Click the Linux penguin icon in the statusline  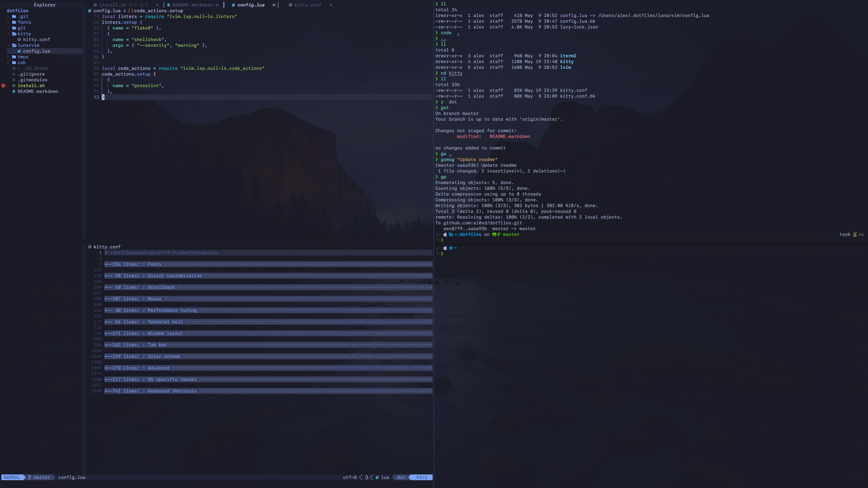coord(367,477)
